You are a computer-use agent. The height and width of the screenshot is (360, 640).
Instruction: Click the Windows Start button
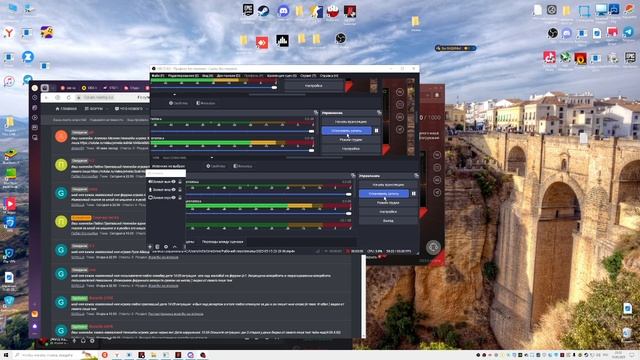[6, 355]
